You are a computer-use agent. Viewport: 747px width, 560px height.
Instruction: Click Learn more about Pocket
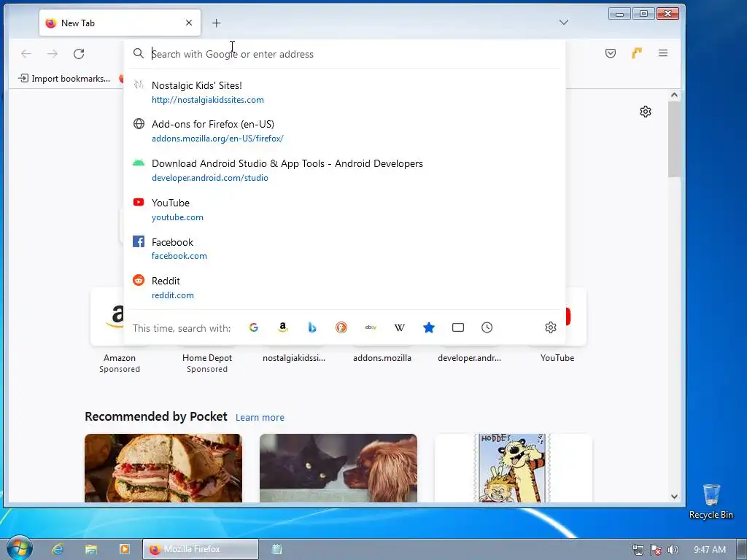pyautogui.click(x=260, y=418)
